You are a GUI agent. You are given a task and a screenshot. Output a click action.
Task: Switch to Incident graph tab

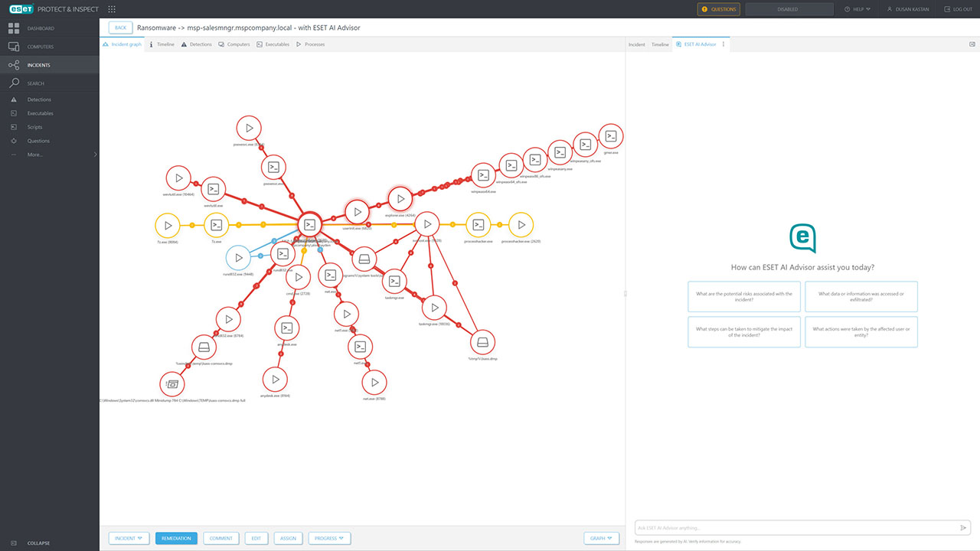pyautogui.click(x=122, y=44)
